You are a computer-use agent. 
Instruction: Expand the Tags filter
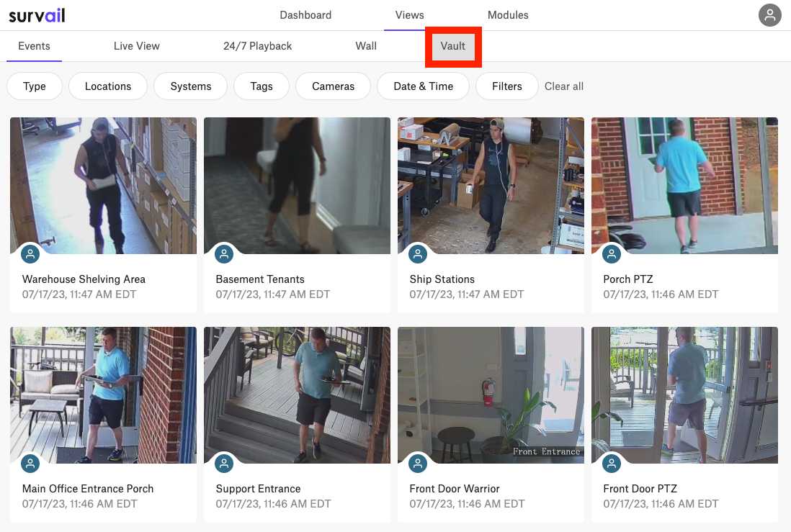[x=262, y=86]
